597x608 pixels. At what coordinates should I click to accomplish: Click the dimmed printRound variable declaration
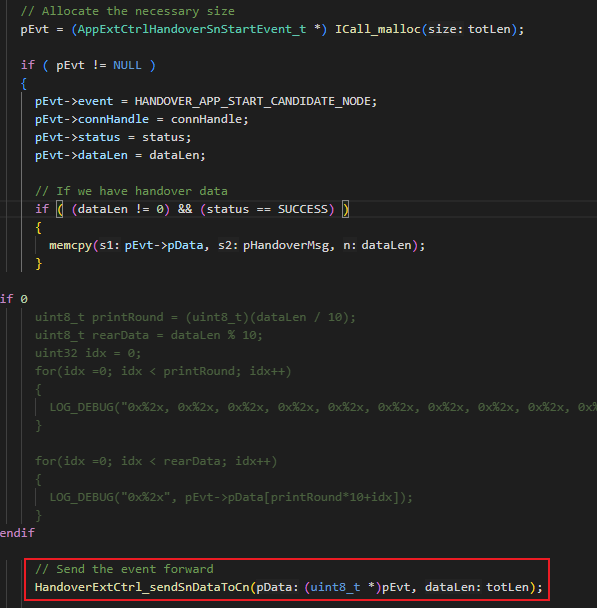[x=195, y=317]
